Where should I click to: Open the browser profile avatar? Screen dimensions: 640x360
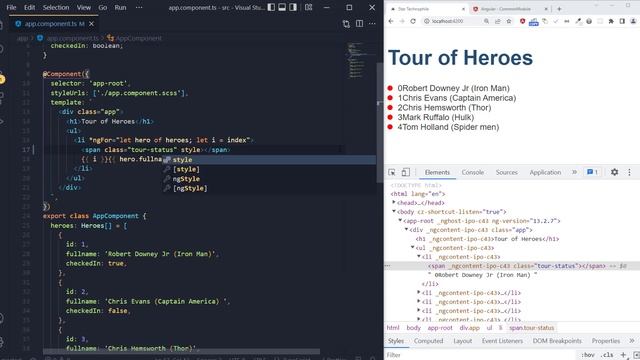(x=633, y=21)
